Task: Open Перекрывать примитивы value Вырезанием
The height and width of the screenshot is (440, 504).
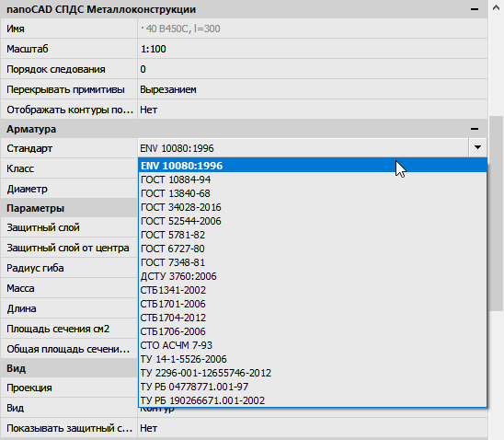Action: pos(313,89)
